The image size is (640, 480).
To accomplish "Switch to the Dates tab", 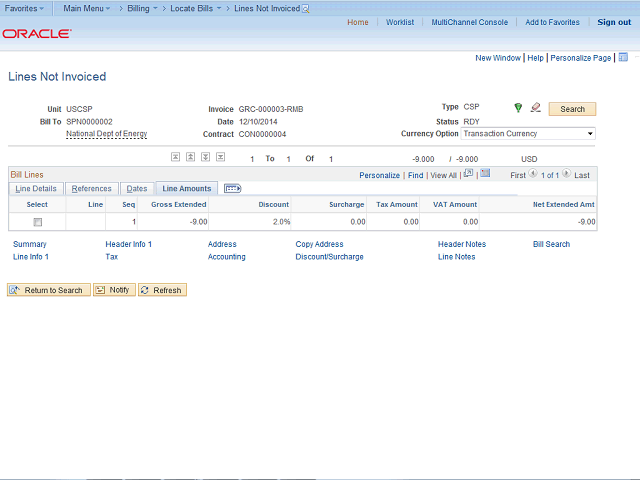I will (137, 189).
